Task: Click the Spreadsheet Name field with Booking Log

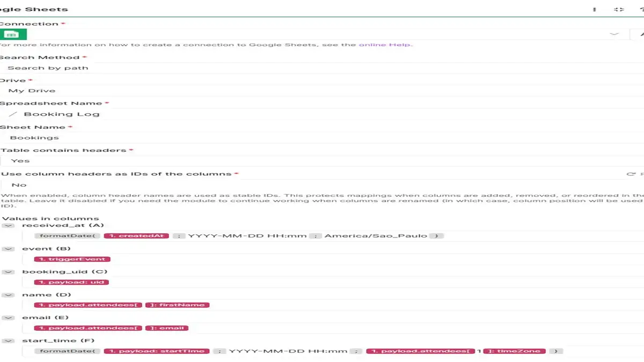Action: tap(322, 114)
